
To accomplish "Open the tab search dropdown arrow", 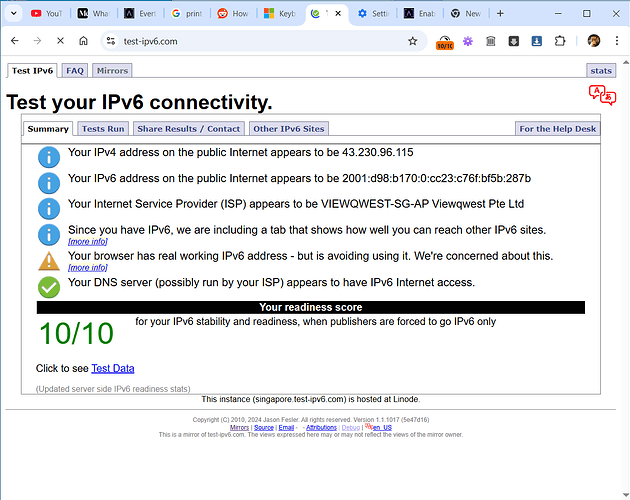I will 14,14.
